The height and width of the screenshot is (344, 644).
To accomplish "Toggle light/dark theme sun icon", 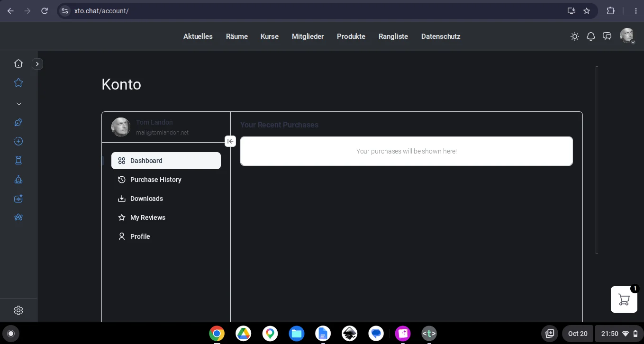I will [575, 36].
